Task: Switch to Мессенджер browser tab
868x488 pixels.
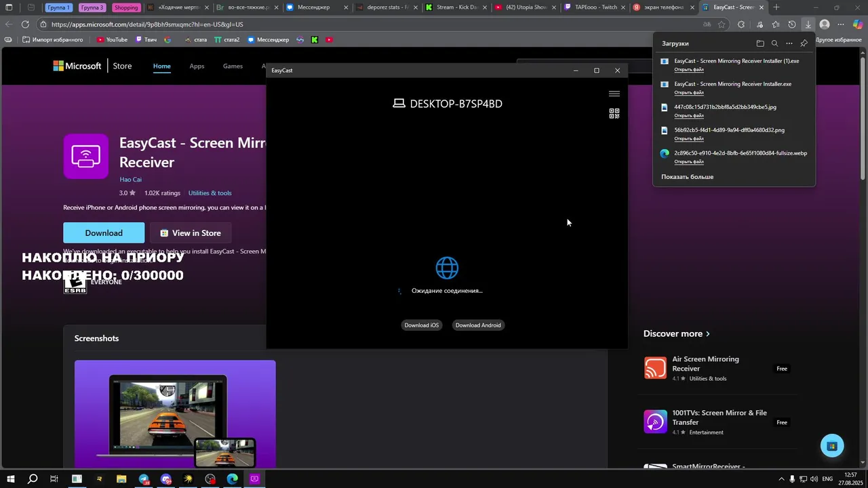Action: coord(317,7)
